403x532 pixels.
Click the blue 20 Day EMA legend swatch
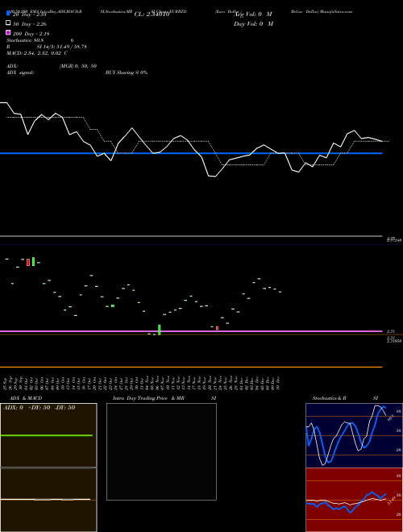pyautogui.click(x=8, y=14)
